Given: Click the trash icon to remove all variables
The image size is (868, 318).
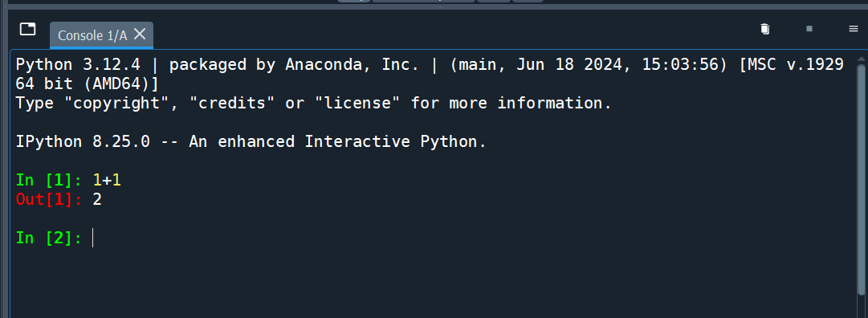Looking at the screenshot, I should 765,29.
